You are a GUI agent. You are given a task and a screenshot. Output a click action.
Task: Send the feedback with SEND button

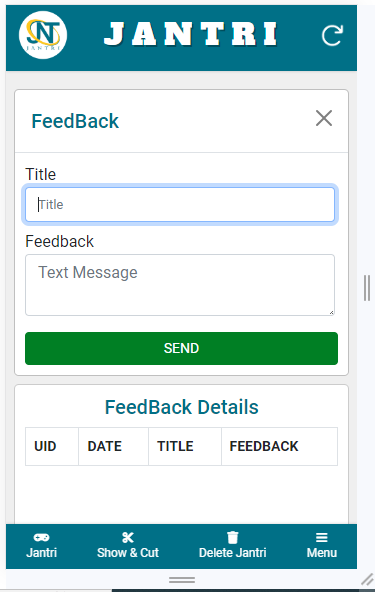pyautogui.click(x=181, y=348)
